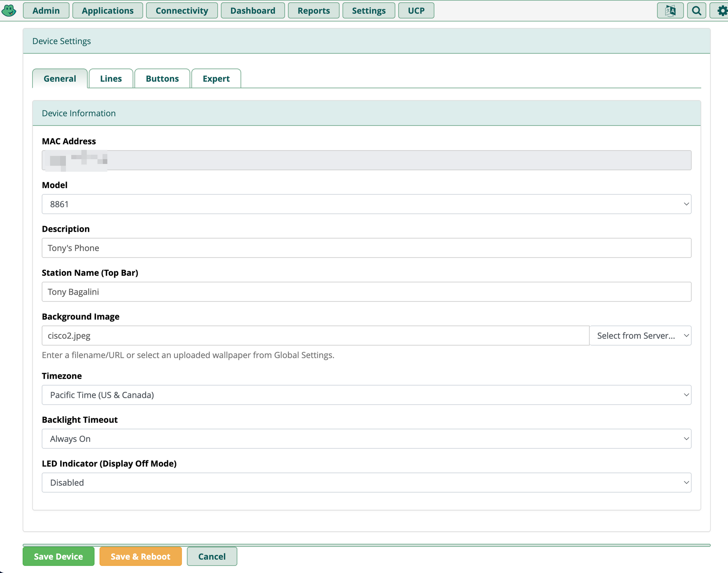The height and width of the screenshot is (573, 728).
Task: Click the search magnifier icon
Action: tap(696, 10)
